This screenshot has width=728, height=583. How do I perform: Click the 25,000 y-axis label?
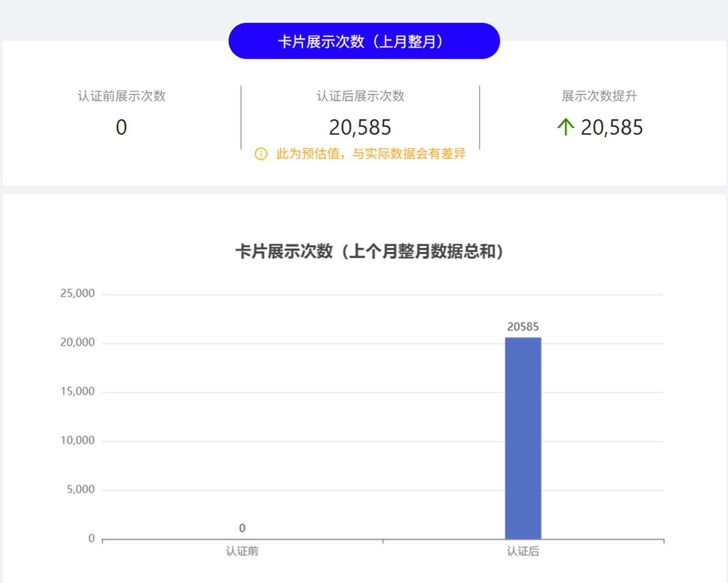tap(77, 293)
